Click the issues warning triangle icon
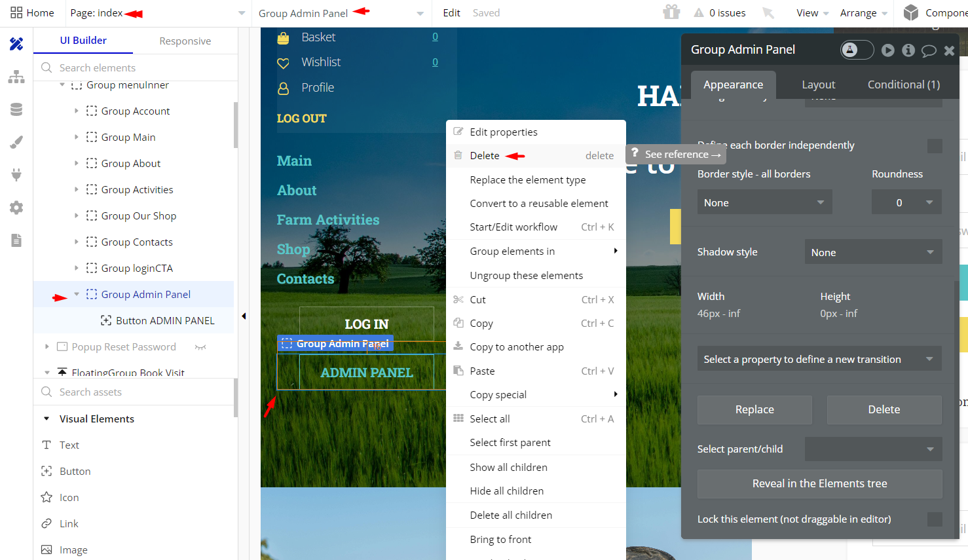Screen dimensions: 968x560 point(699,12)
